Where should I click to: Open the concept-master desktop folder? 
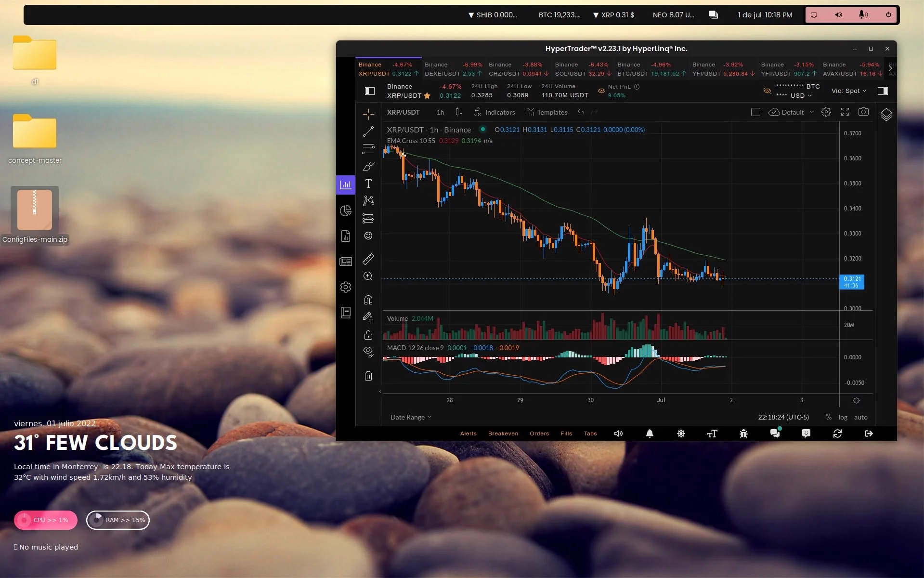click(35, 139)
